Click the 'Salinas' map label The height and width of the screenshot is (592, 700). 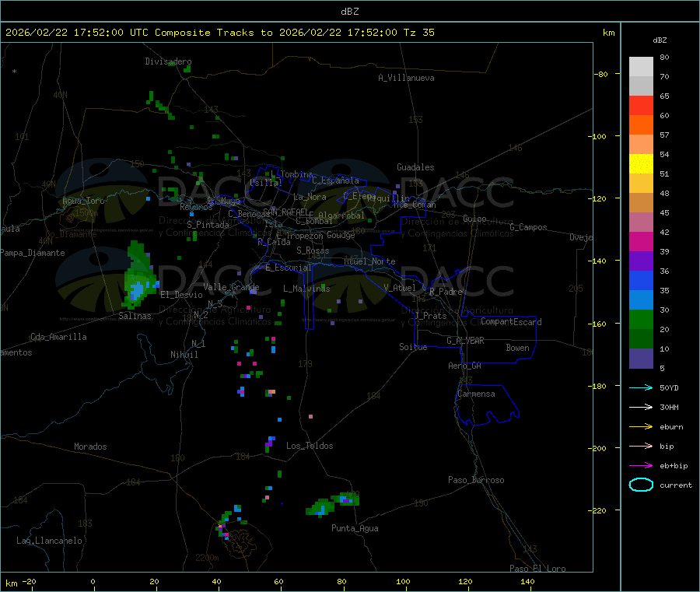pyautogui.click(x=135, y=316)
